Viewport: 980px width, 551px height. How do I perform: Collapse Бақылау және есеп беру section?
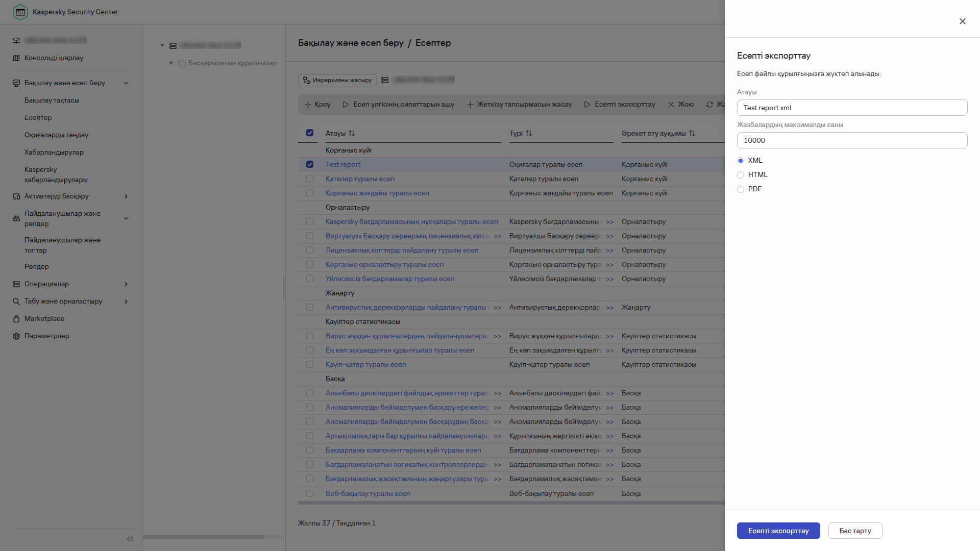[x=126, y=83]
